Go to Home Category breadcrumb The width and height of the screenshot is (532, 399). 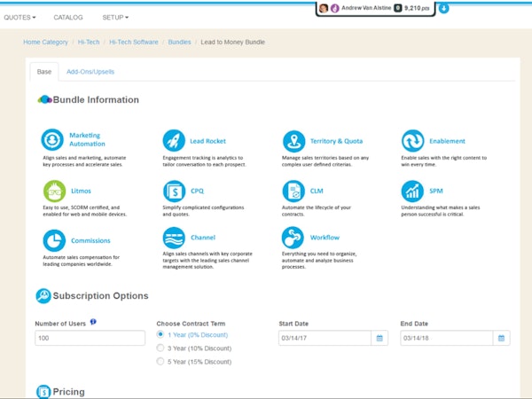pos(45,42)
